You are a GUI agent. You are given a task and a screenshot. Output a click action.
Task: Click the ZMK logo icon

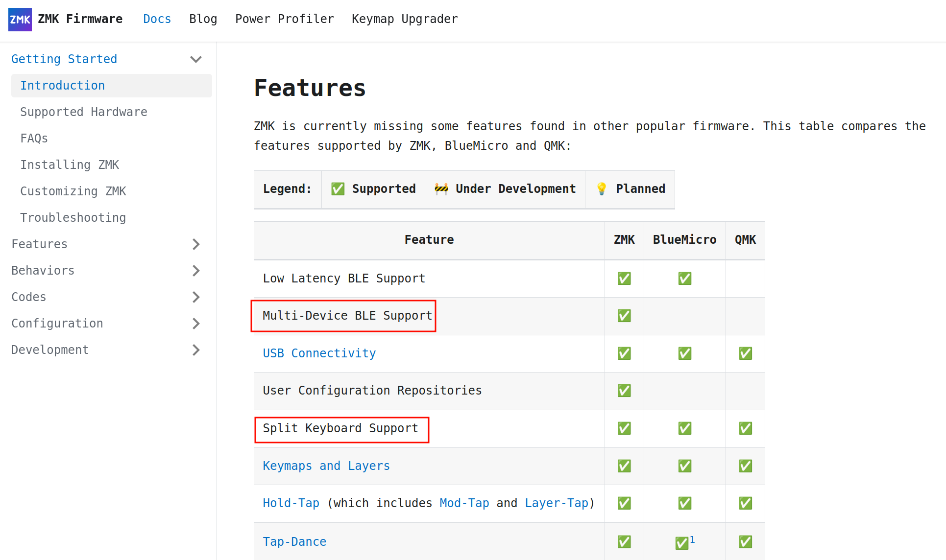click(20, 20)
